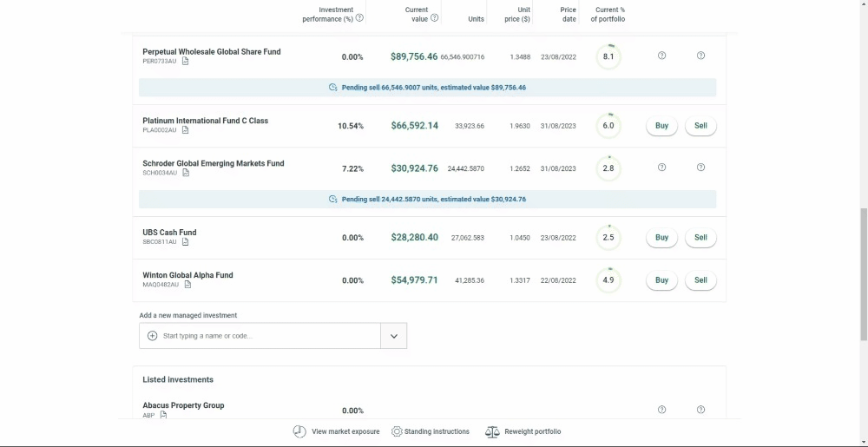The image size is (868, 447).
Task: Click units value 41,285.36
Action: (470, 280)
